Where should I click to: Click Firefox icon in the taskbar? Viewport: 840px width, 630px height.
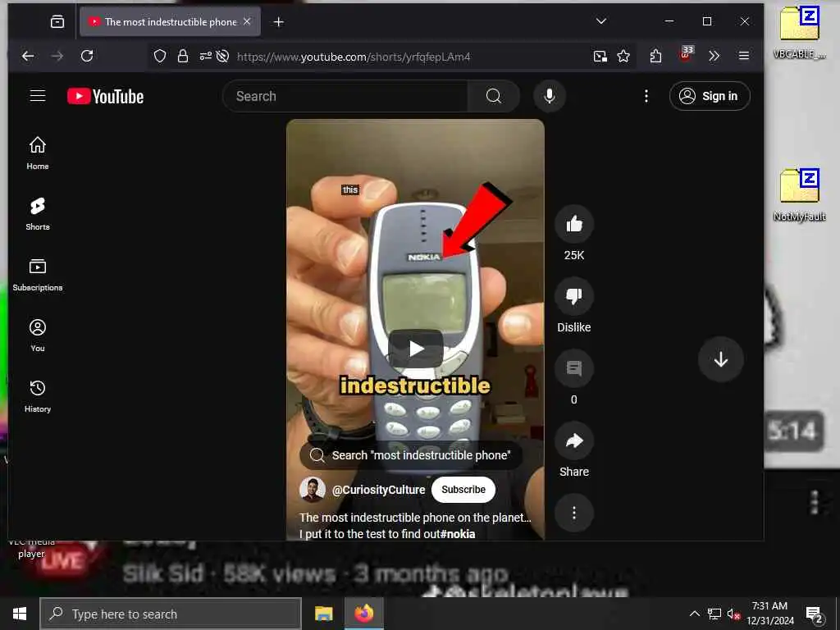pyautogui.click(x=363, y=614)
